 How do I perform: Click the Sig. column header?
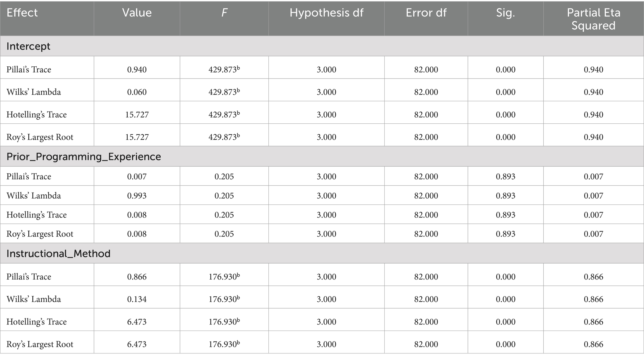505,13
